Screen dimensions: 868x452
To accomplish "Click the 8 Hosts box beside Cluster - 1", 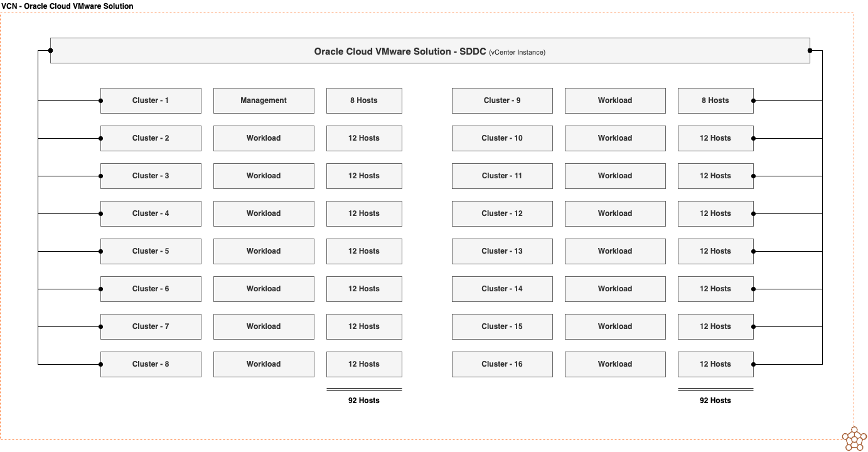I will (364, 100).
